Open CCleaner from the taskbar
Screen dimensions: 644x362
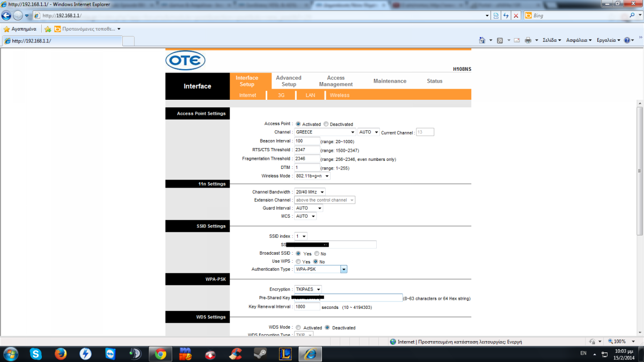(235, 354)
